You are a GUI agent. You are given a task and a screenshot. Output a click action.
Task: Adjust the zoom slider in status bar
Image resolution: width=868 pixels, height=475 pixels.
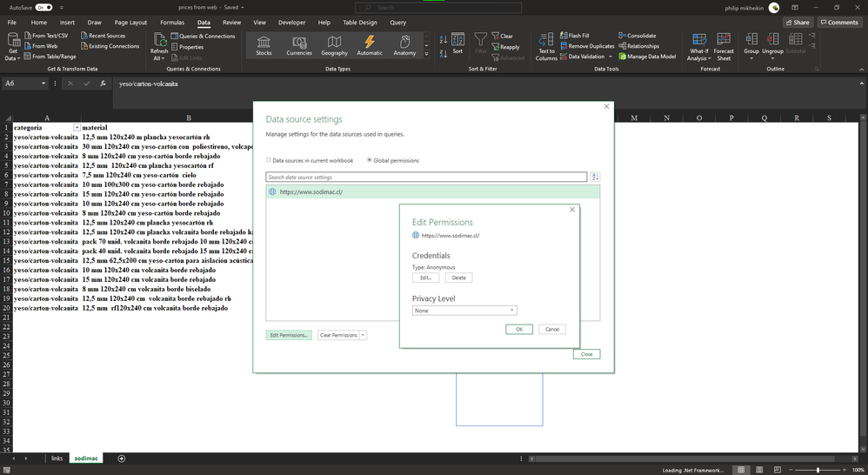818,470
